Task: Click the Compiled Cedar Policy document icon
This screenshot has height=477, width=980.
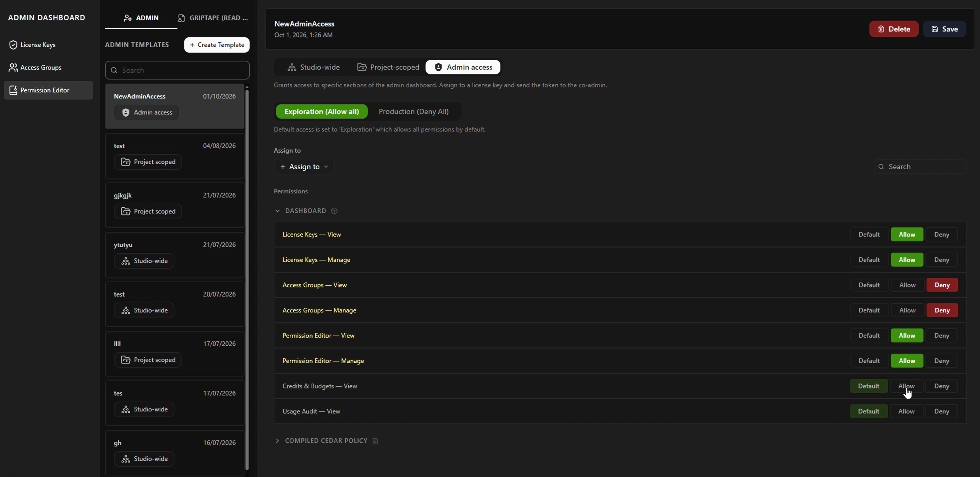Action: (x=375, y=441)
